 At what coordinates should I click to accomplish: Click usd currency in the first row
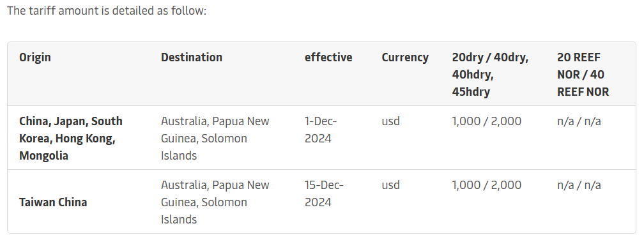coord(390,121)
